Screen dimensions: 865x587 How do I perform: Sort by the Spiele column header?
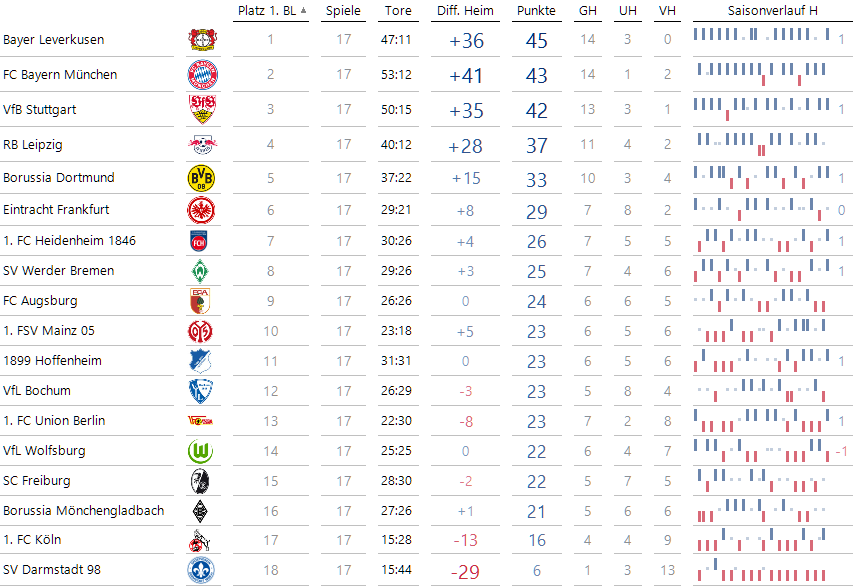[343, 10]
